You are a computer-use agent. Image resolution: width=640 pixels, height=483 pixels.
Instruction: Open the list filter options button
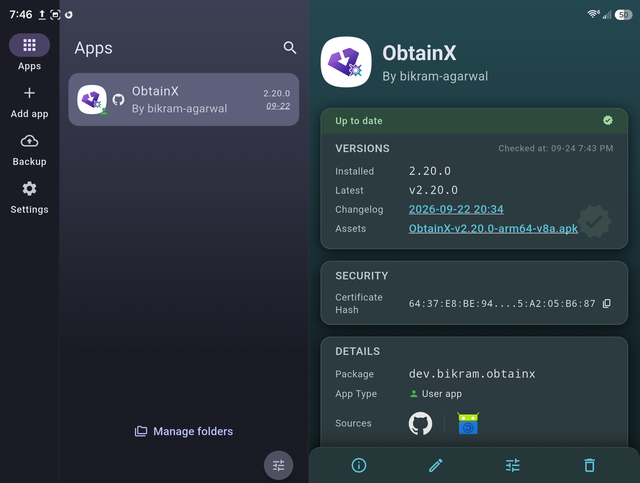pos(278,465)
